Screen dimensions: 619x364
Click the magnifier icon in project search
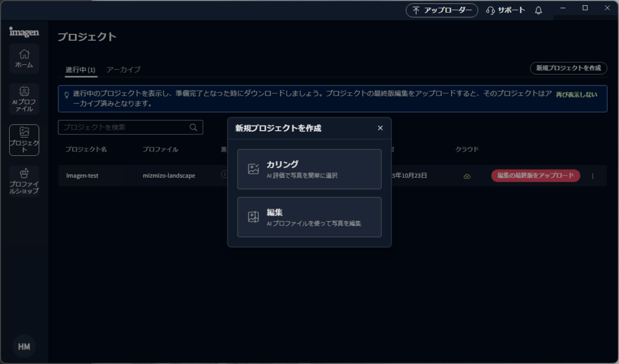click(194, 127)
